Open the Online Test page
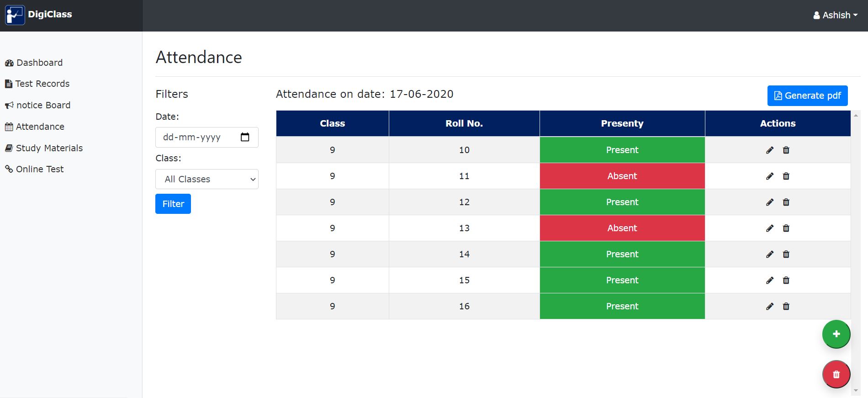Viewport: 868px width, 398px height. 40,169
